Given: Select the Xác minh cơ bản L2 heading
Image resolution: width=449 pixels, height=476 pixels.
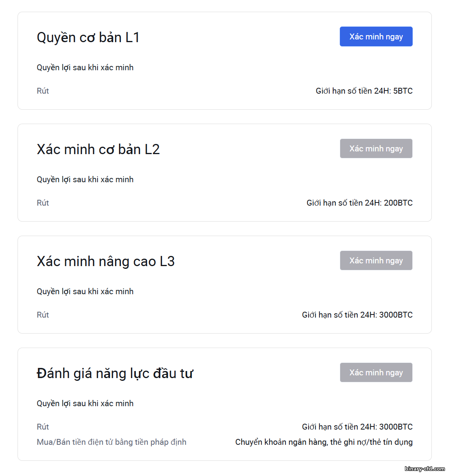Looking at the screenshot, I should point(98,149).
